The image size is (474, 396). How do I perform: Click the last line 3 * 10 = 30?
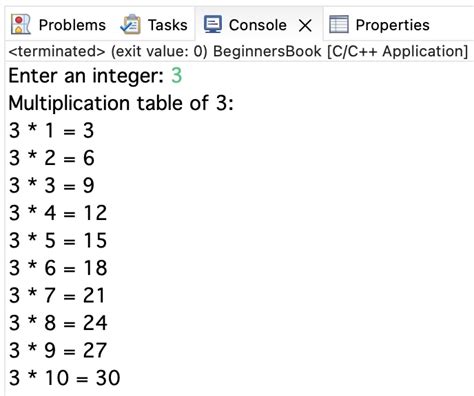point(64,378)
